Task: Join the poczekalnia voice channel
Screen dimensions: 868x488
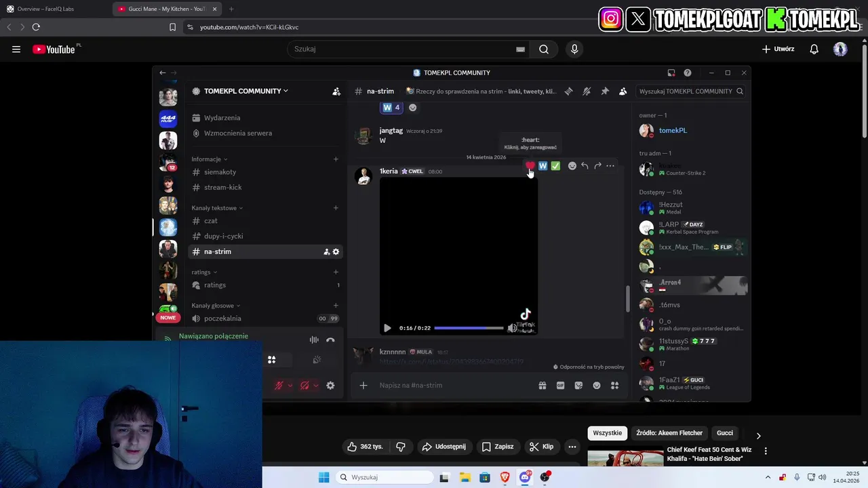Action: click(265, 319)
